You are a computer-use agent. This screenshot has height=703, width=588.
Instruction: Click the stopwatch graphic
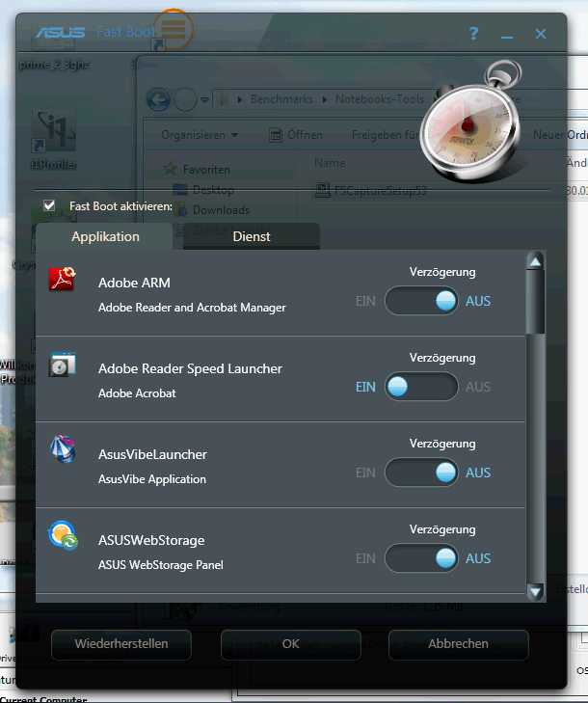471,123
